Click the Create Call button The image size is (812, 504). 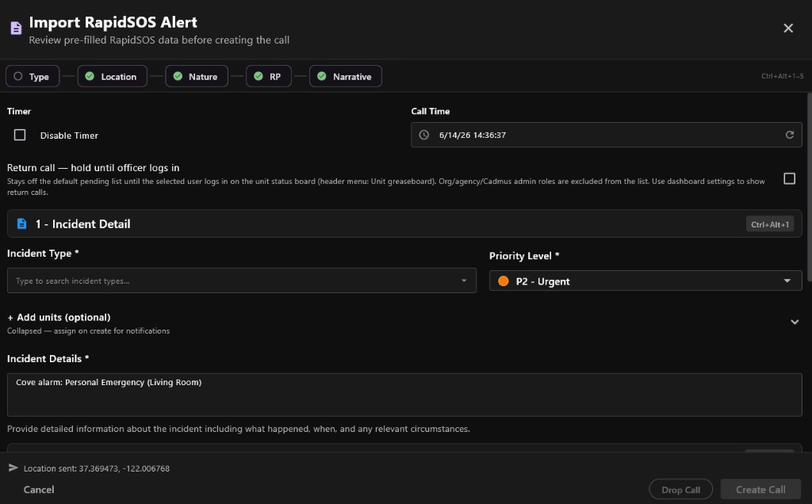(x=760, y=490)
